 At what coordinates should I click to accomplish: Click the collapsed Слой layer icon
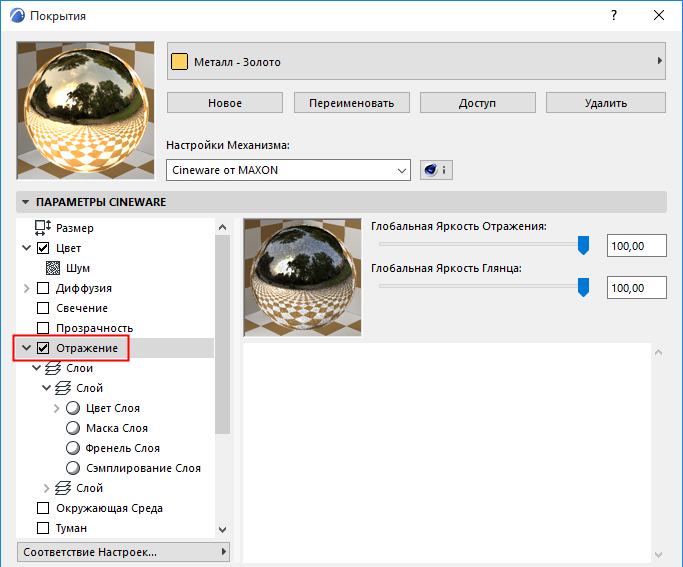(63, 488)
